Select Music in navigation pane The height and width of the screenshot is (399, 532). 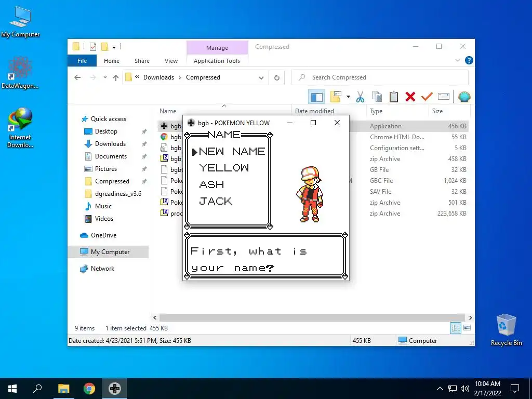(103, 206)
